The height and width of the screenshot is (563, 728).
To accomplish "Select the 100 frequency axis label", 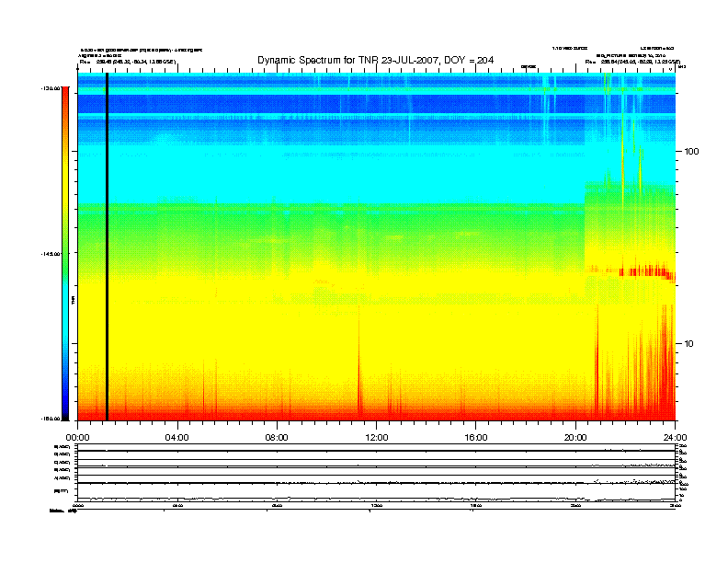I will point(691,152).
